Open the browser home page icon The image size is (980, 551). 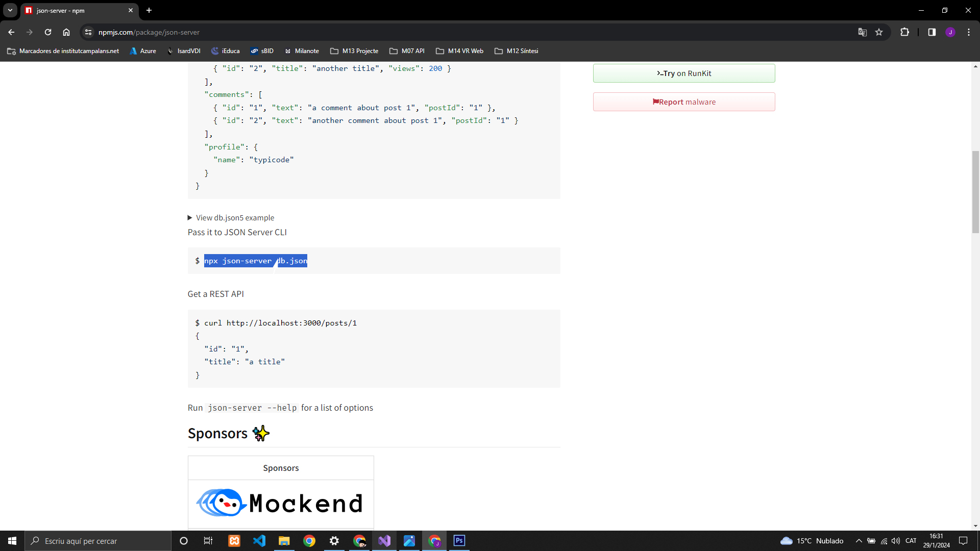point(66,32)
